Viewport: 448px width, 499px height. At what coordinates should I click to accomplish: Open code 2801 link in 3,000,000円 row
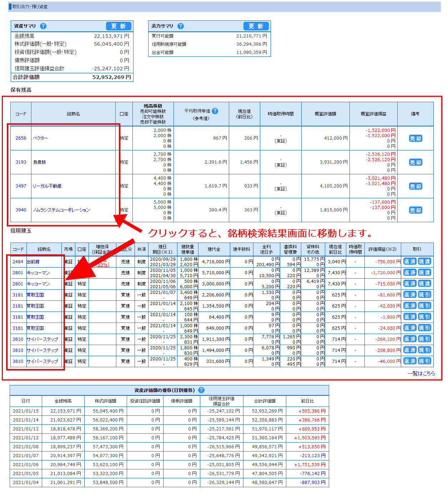[18, 284]
